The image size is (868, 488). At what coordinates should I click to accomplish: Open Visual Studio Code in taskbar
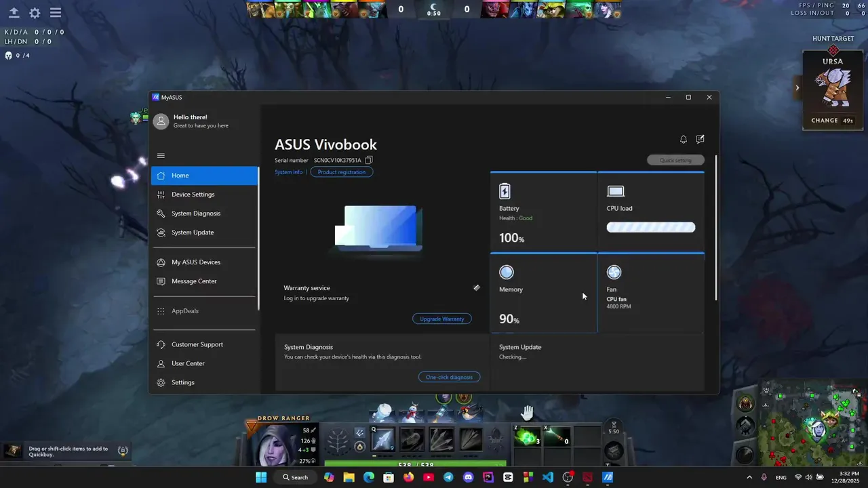[548, 477]
